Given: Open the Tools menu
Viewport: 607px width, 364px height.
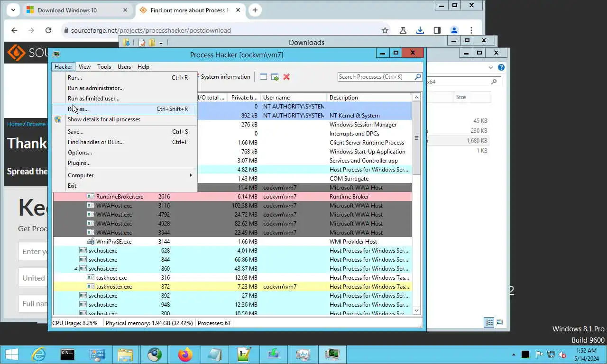Looking at the screenshot, I should [104, 67].
